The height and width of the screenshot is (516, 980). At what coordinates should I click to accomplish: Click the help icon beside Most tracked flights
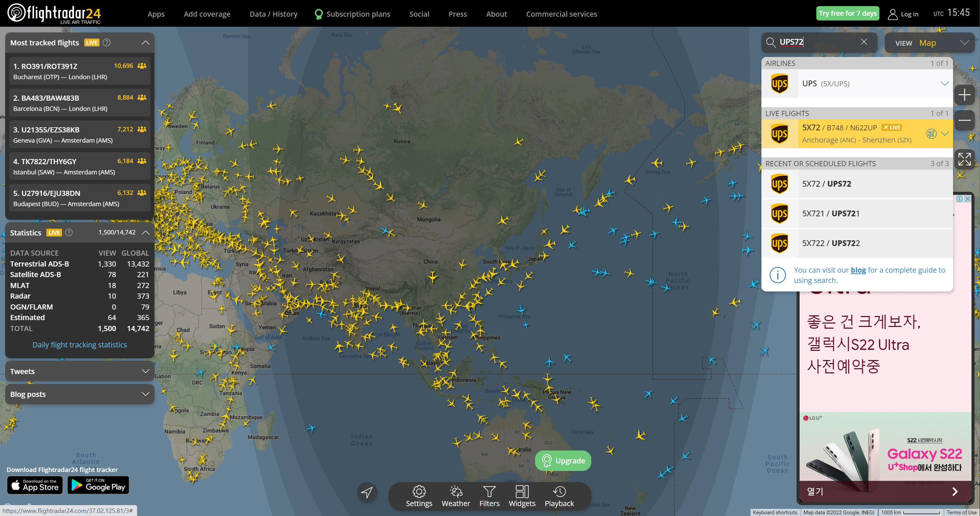(107, 43)
